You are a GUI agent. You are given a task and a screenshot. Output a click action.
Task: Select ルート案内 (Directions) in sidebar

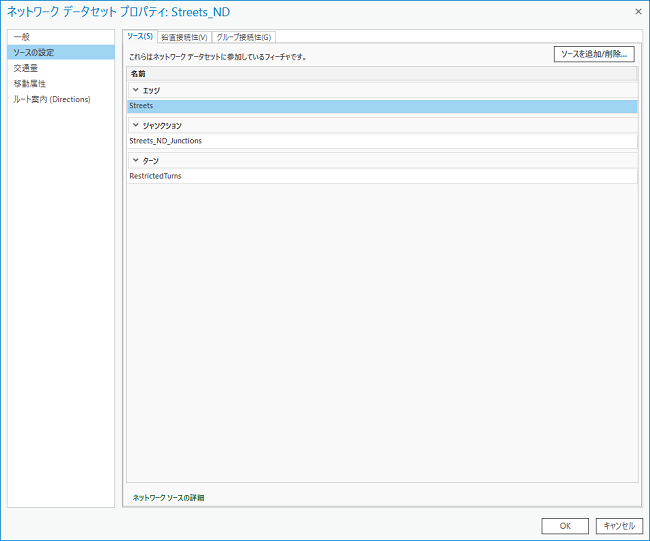click(x=52, y=99)
